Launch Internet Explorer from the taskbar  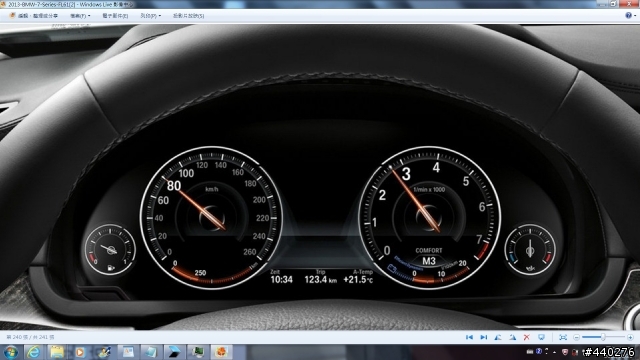pyautogui.click(x=33, y=352)
